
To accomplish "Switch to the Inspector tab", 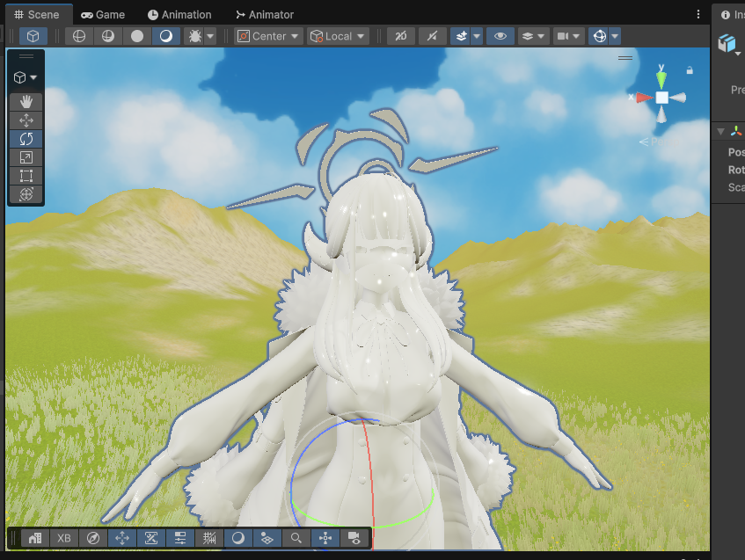I will 732,15.
